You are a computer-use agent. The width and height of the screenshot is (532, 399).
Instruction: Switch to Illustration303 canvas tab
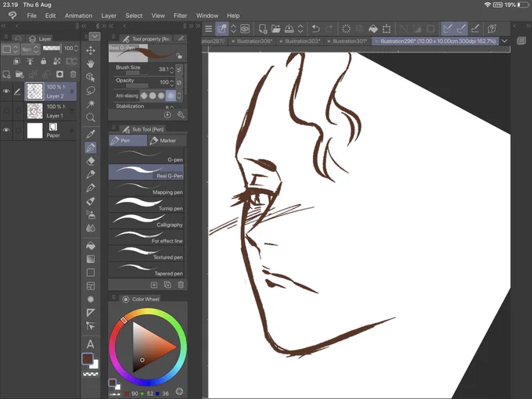tap(300, 41)
